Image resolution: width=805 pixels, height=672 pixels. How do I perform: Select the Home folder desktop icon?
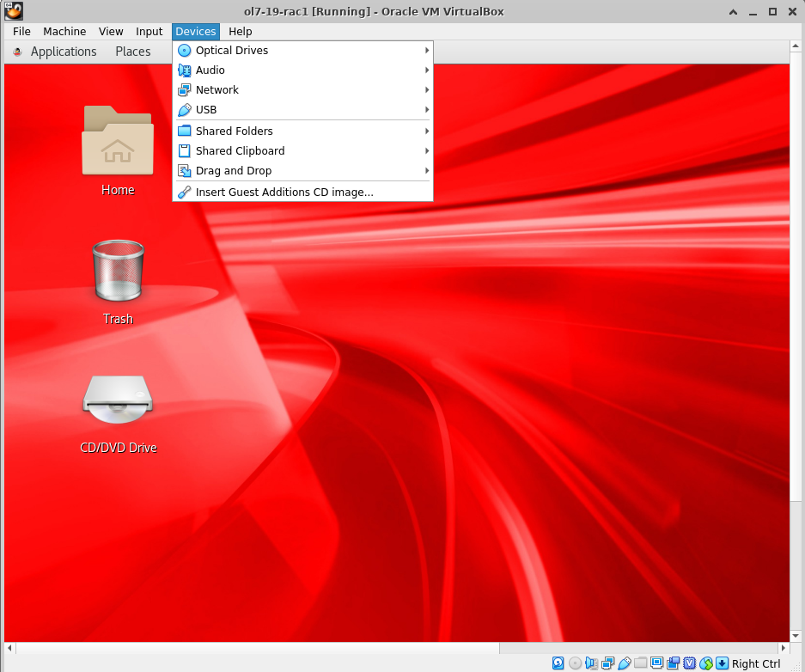pyautogui.click(x=118, y=150)
